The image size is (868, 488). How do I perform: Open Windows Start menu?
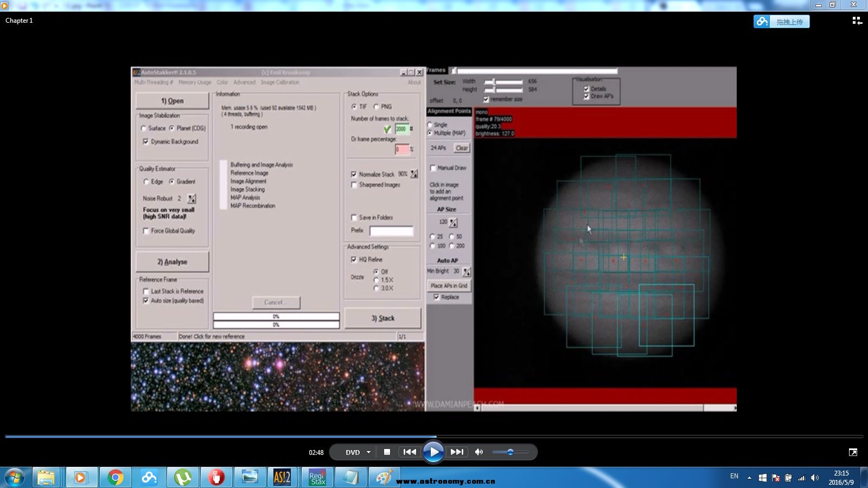(x=15, y=478)
